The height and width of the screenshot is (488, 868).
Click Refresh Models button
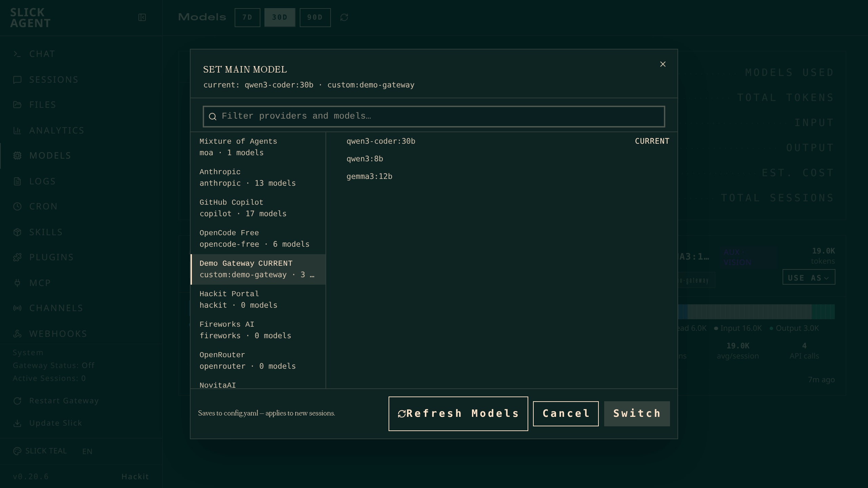458,413
